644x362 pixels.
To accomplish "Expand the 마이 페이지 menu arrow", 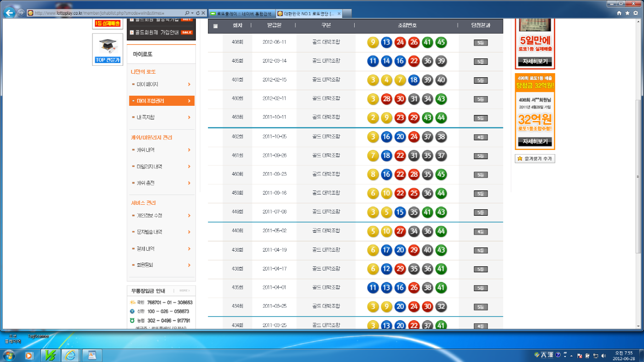I will [189, 84].
